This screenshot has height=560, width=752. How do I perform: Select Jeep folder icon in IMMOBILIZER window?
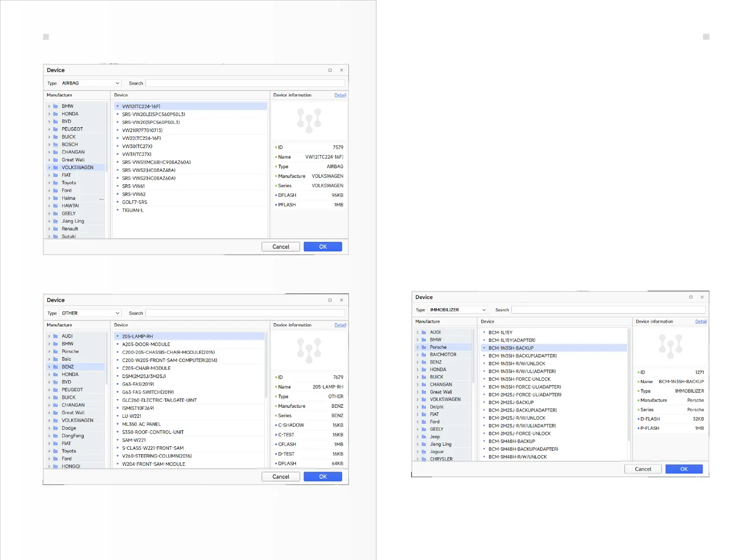pos(424,437)
